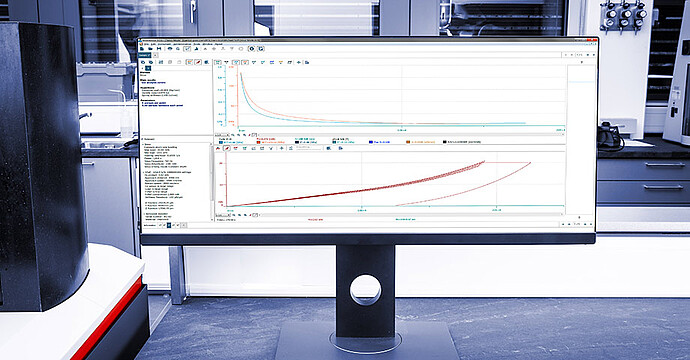Click the orange legend color swatch
Screen dimensions: 690x360
408,142
